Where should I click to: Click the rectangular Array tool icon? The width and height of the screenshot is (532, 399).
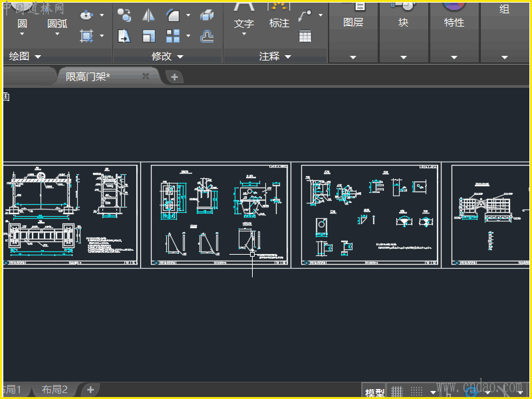click(x=173, y=36)
